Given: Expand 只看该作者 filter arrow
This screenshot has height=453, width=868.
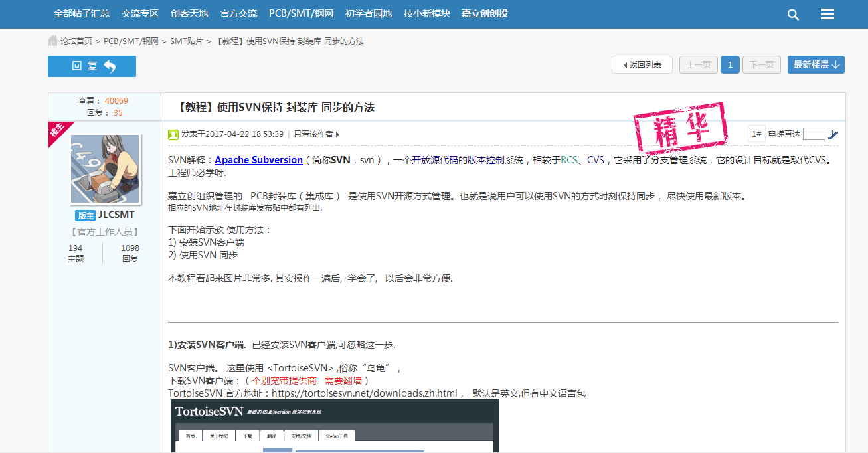Looking at the screenshot, I should coord(337,134).
